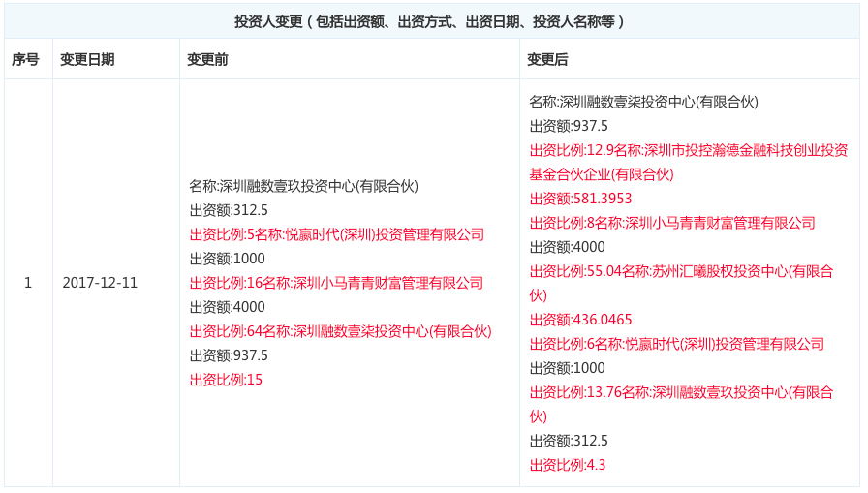Select the row number 1 cell

click(28, 283)
